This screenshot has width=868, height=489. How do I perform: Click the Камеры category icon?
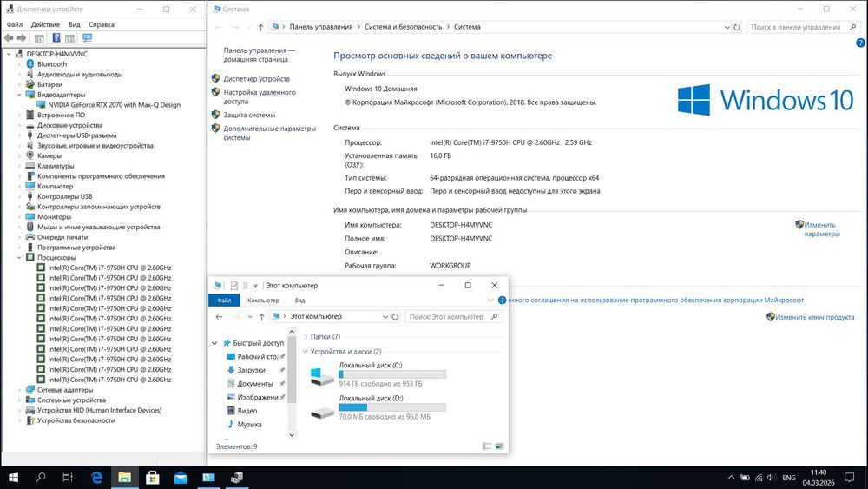(x=30, y=155)
